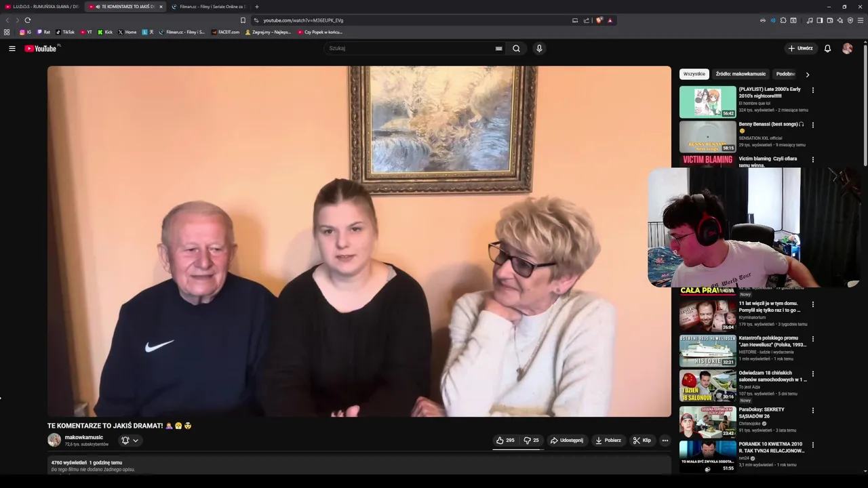
Task: Click the video player to pause
Action: click(x=359, y=241)
